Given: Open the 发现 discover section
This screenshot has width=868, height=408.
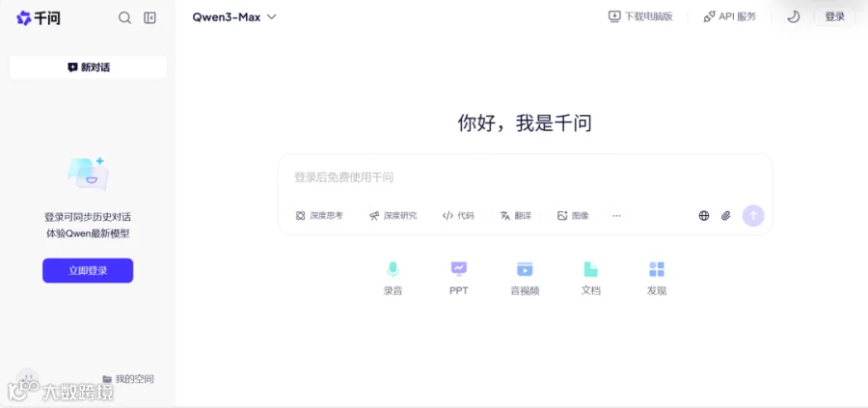Looking at the screenshot, I should [x=657, y=279].
